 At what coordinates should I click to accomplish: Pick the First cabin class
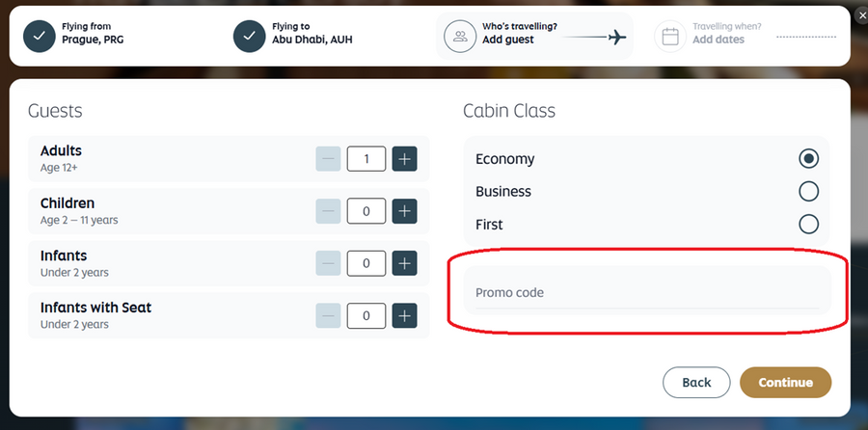[x=808, y=224]
